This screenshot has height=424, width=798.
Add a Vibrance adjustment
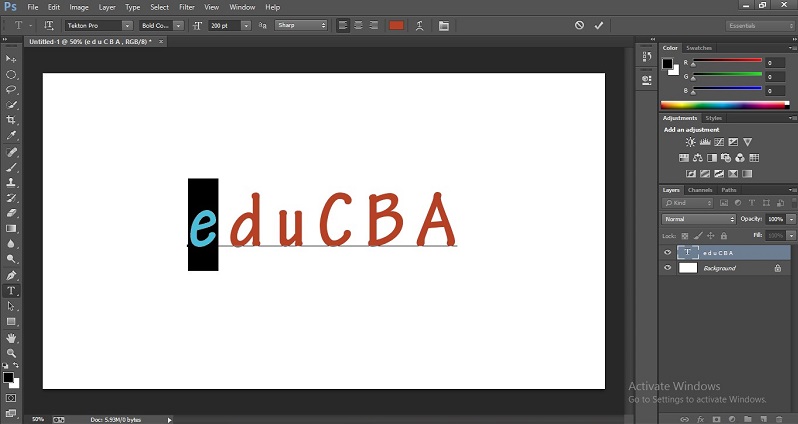(x=748, y=142)
